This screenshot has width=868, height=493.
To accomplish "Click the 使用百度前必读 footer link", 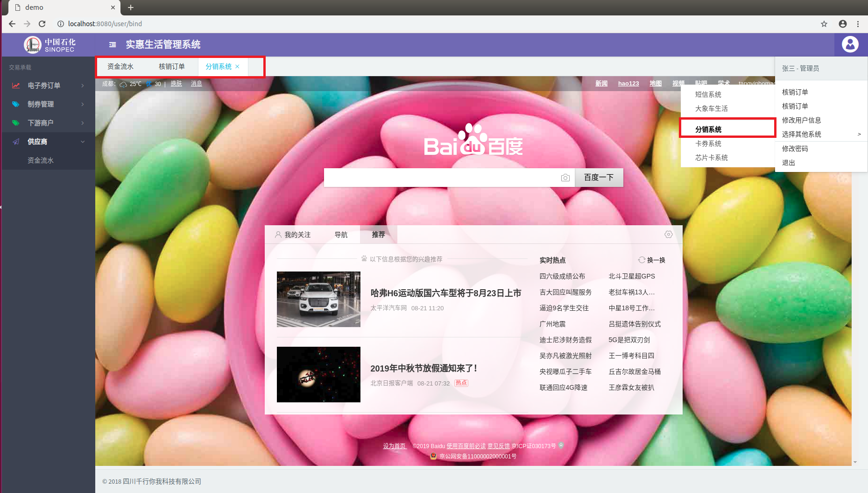I will [466, 446].
